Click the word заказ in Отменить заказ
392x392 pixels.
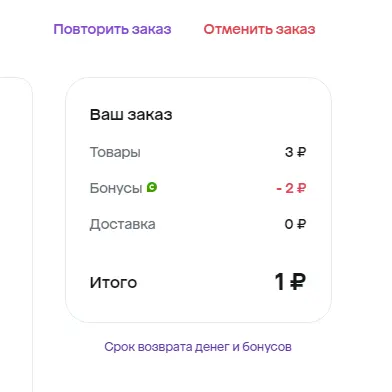(295, 29)
